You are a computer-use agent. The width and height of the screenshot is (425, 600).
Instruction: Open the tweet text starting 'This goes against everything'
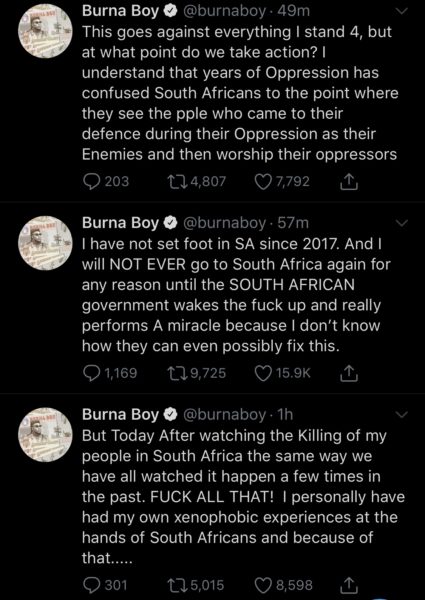point(240,93)
